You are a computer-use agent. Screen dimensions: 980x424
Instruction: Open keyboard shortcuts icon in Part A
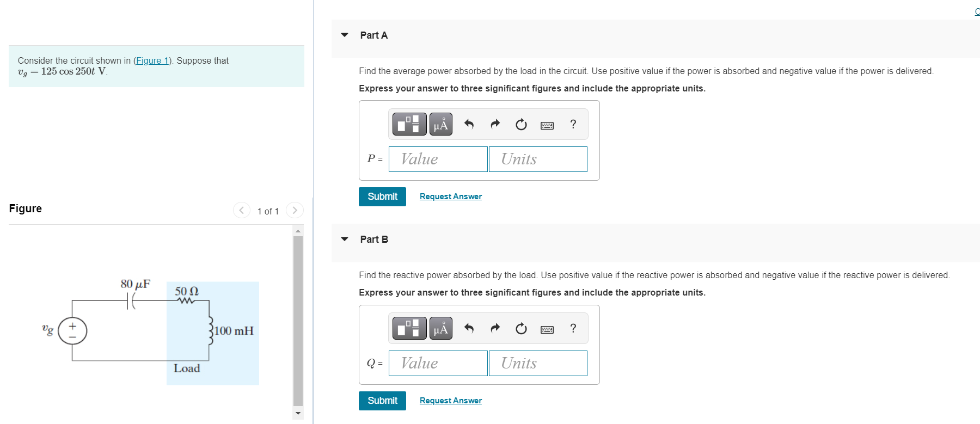pyautogui.click(x=547, y=125)
